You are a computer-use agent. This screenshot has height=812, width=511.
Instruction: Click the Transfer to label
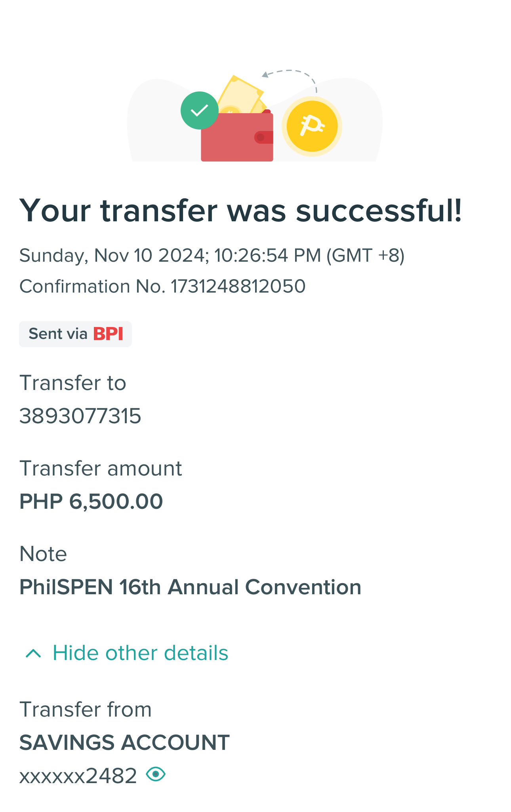click(73, 383)
